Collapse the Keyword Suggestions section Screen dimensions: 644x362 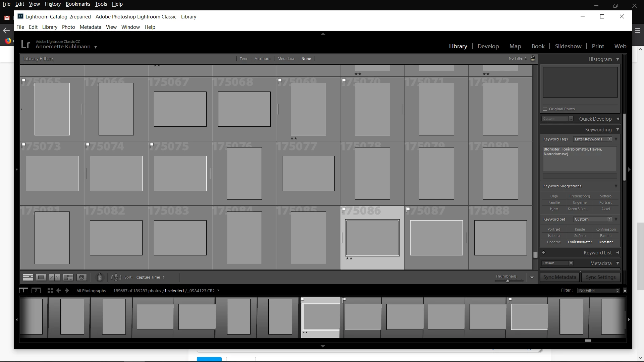click(616, 186)
